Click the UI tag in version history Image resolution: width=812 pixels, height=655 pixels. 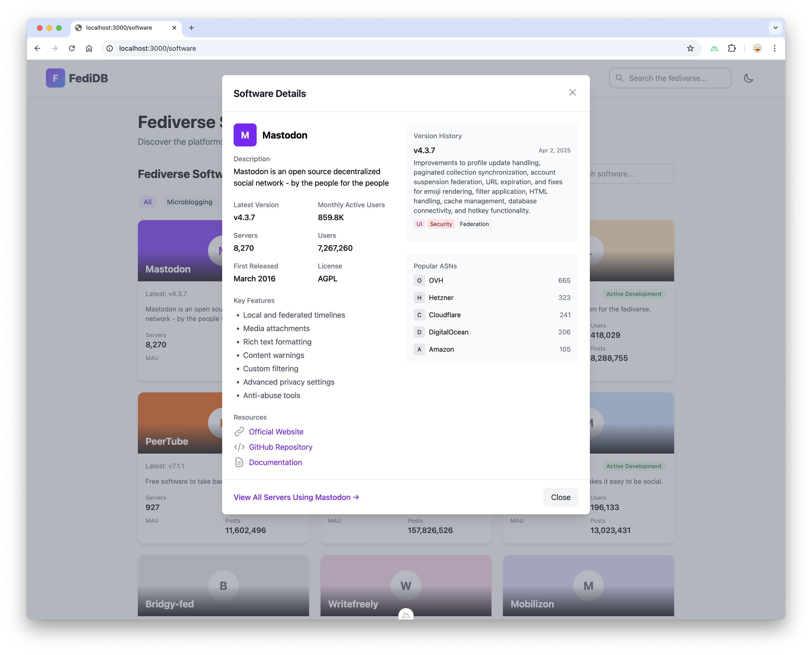coord(419,224)
